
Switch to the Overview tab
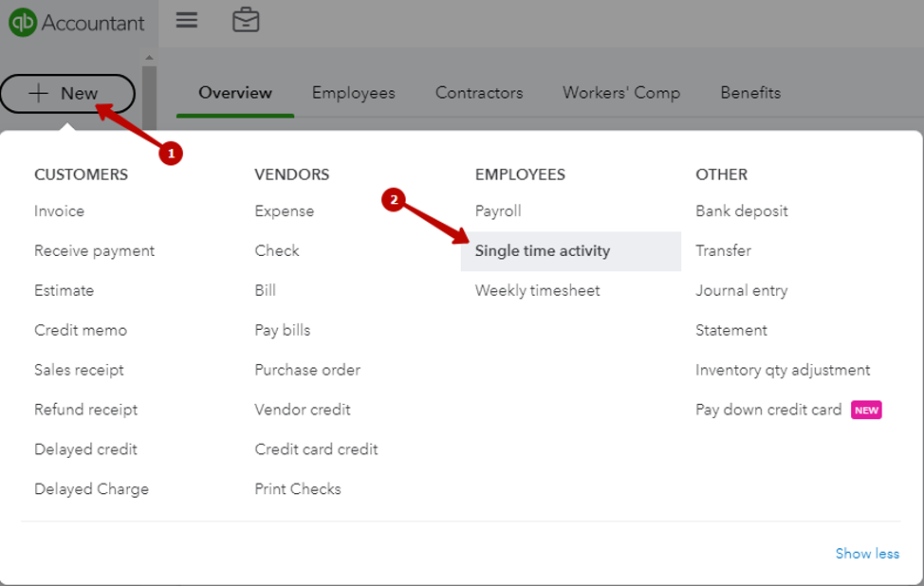[x=235, y=93]
